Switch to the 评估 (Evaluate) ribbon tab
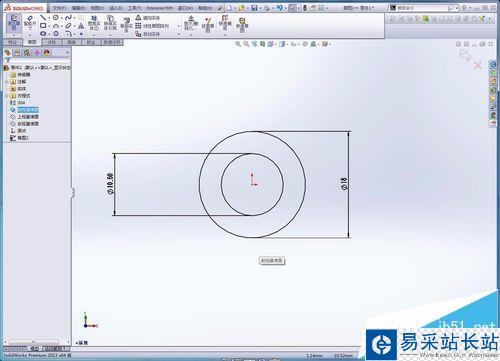This screenshot has width=500, height=361. [52, 42]
